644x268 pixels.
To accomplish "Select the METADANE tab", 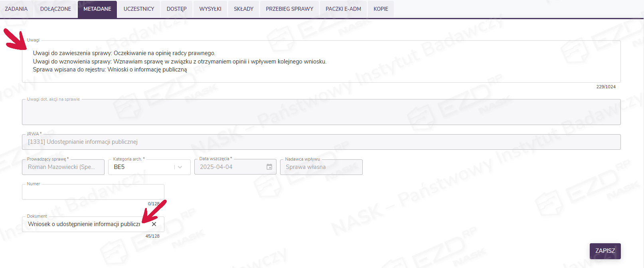I will coord(97,9).
